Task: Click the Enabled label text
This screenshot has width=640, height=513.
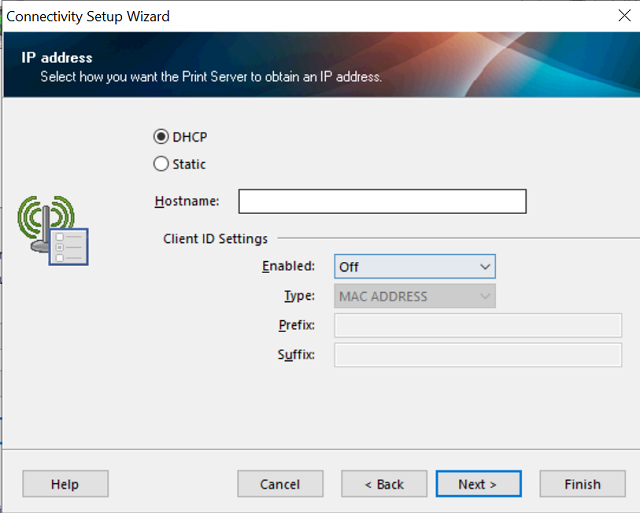Action: (288, 267)
